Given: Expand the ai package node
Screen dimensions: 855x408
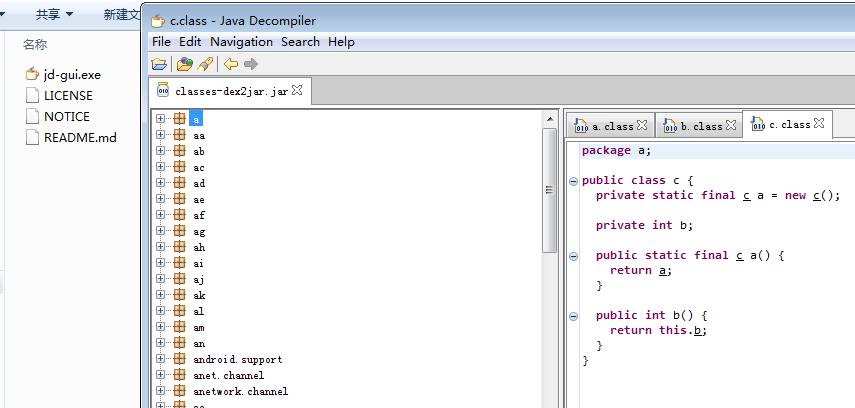Looking at the screenshot, I should 160,262.
